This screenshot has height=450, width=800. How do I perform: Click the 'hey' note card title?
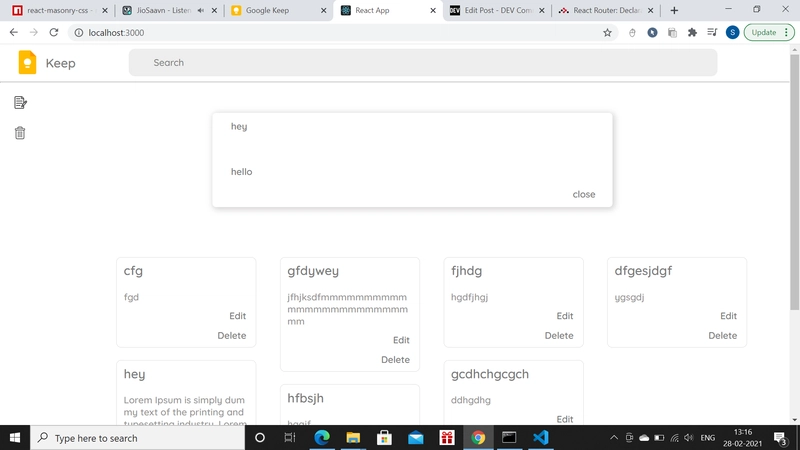(x=134, y=374)
